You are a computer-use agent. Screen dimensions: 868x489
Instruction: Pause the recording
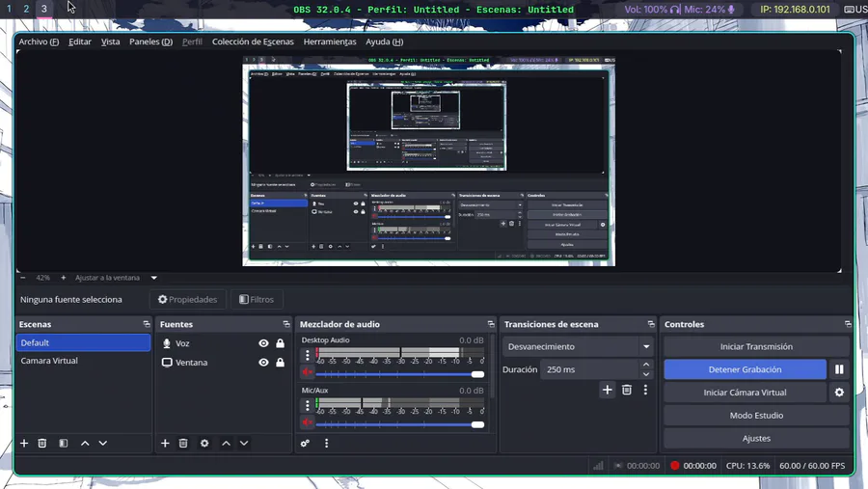[839, 369]
